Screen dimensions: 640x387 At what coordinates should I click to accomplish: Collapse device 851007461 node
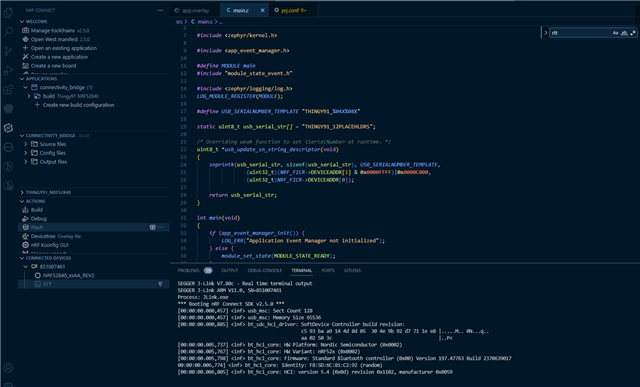(26, 267)
